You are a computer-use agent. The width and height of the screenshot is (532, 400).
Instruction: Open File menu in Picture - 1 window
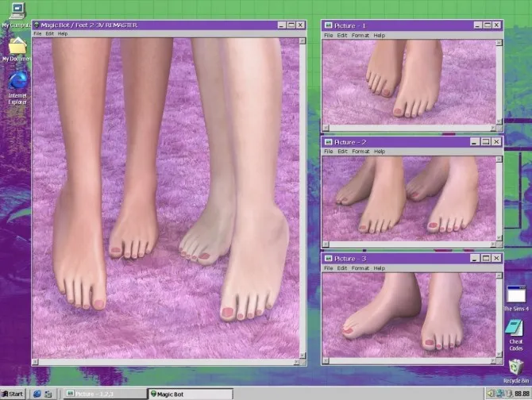point(329,35)
